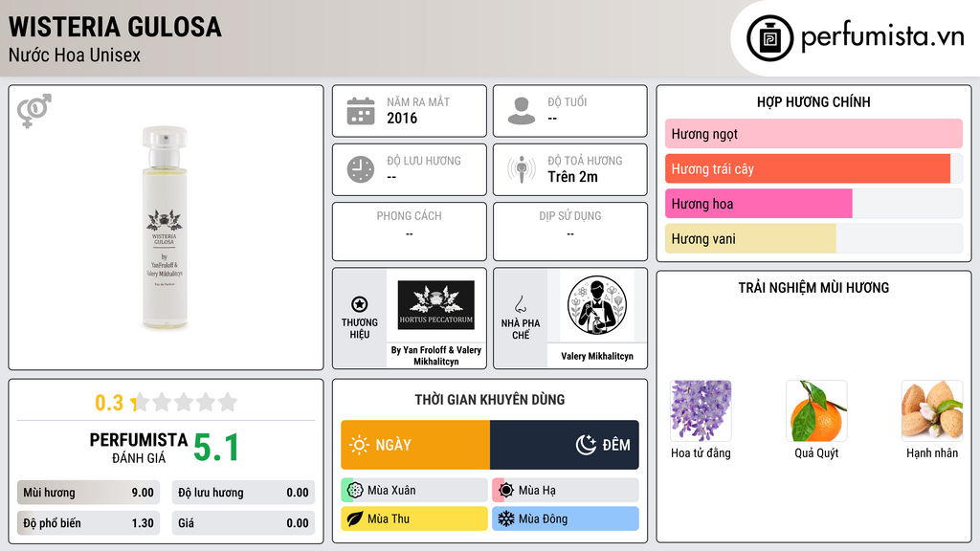
Task: Click the 'HỢP HƯƠNG CHÍNH' heading
Action: pyautogui.click(x=813, y=101)
